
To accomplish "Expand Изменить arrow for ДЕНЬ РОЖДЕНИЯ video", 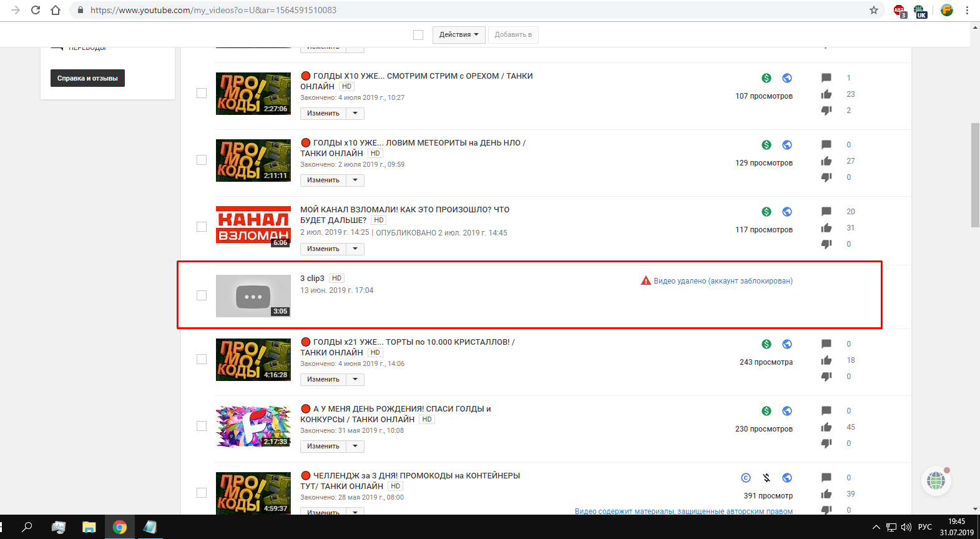I will tap(355, 447).
